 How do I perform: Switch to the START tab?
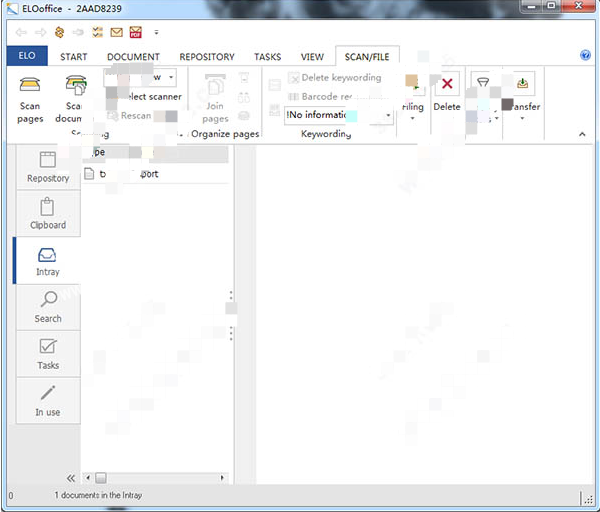tap(73, 57)
